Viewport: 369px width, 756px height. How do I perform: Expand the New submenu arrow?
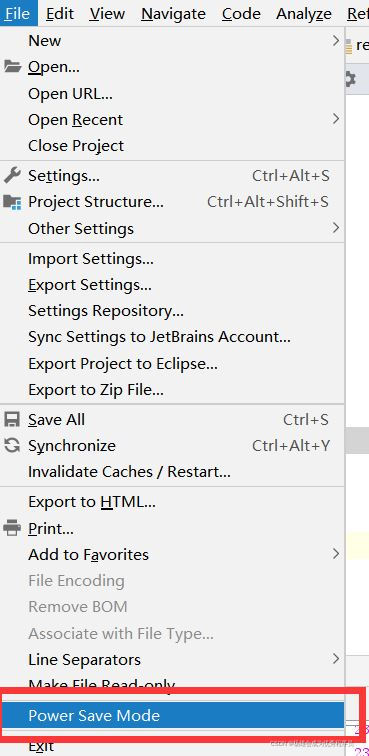(x=336, y=41)
